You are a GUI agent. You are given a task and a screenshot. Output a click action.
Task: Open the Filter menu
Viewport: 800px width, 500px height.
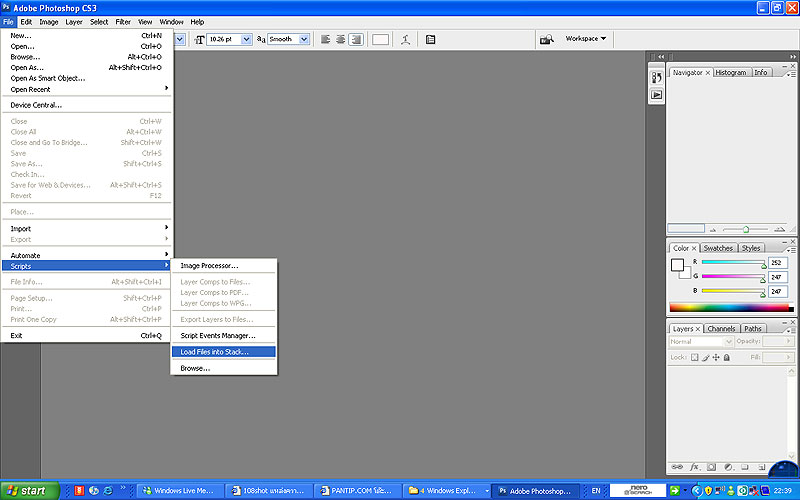tap(123, 22)
